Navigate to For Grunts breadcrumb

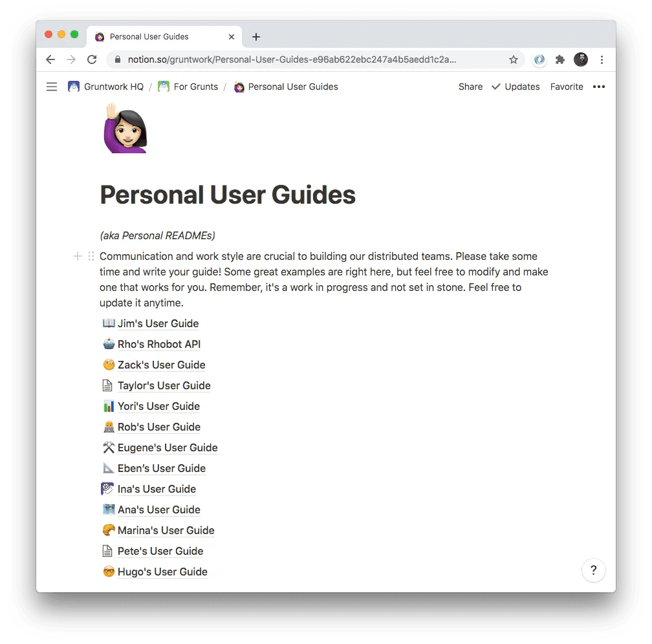188,87
